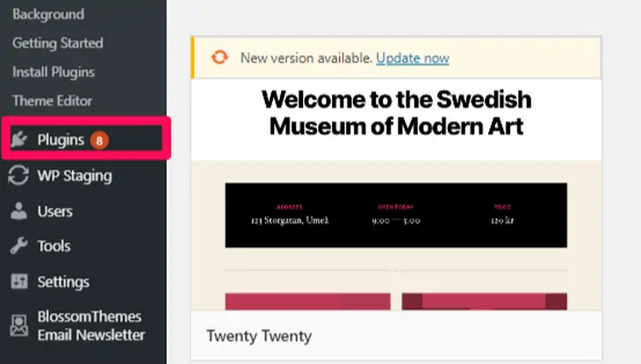Click the Plugins plug icon

[x=18, y=139]
